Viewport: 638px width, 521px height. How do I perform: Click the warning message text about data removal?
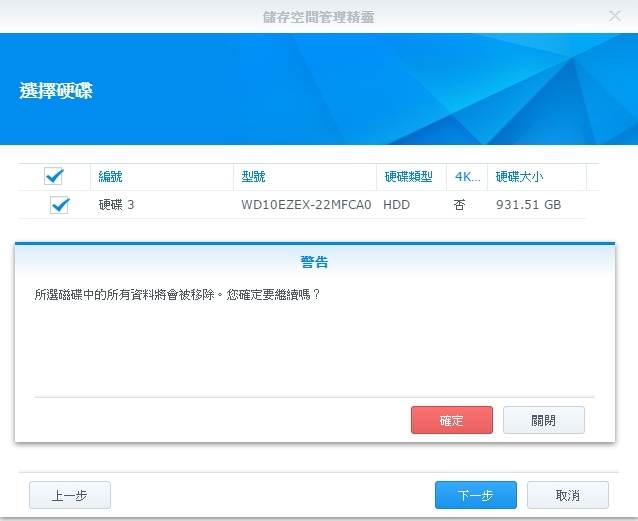click(x=177, y=294)
